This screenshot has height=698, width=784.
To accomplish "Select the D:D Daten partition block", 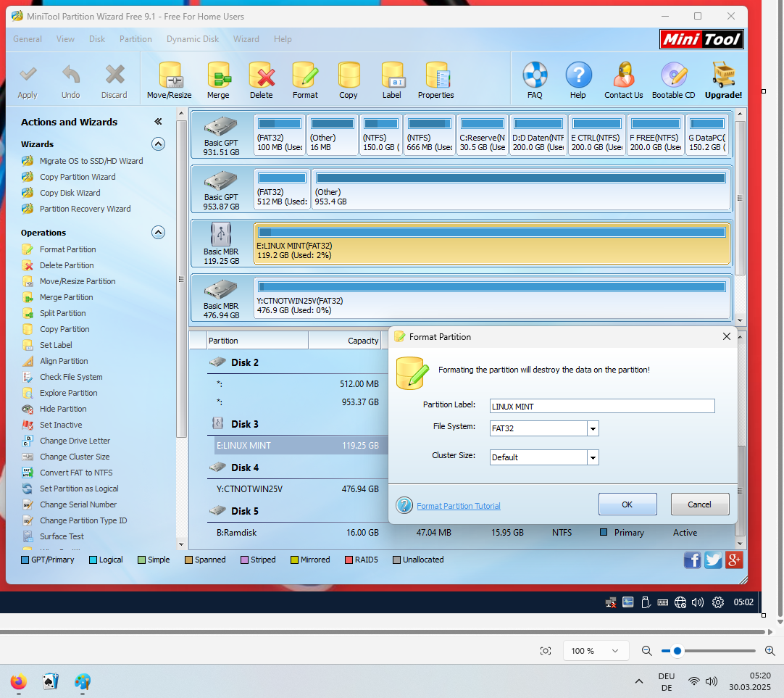I will 538,135.
